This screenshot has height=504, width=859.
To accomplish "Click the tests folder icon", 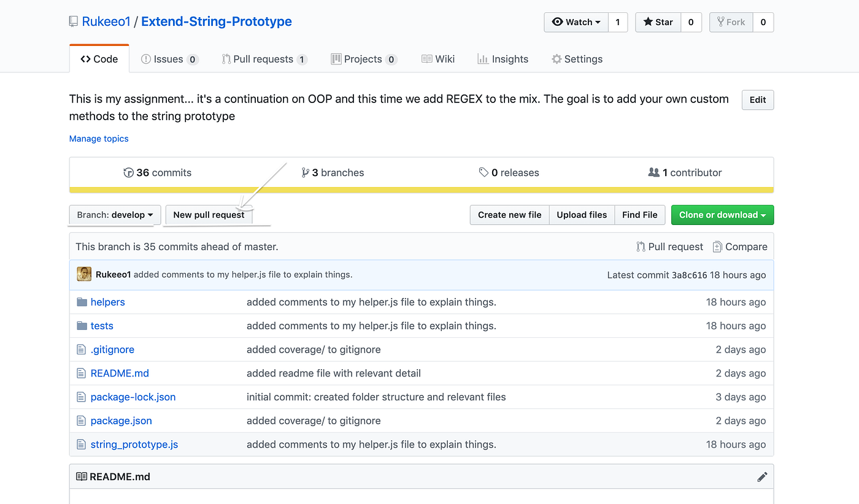I will click(82, 326).
